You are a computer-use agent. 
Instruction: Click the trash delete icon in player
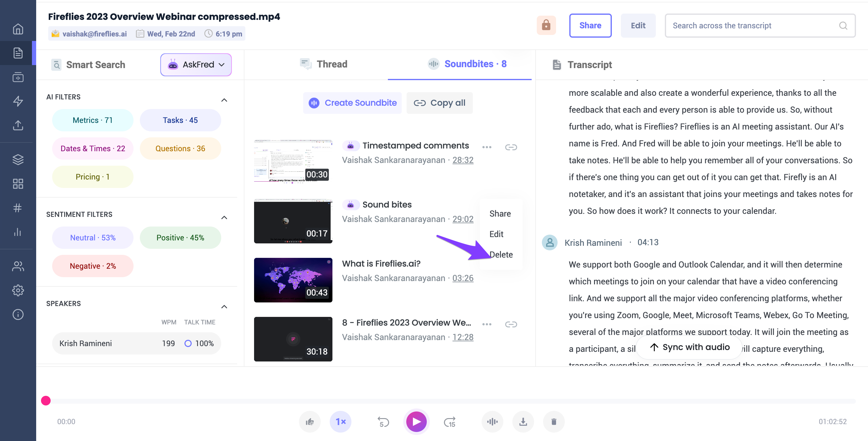tap(554, 421)
